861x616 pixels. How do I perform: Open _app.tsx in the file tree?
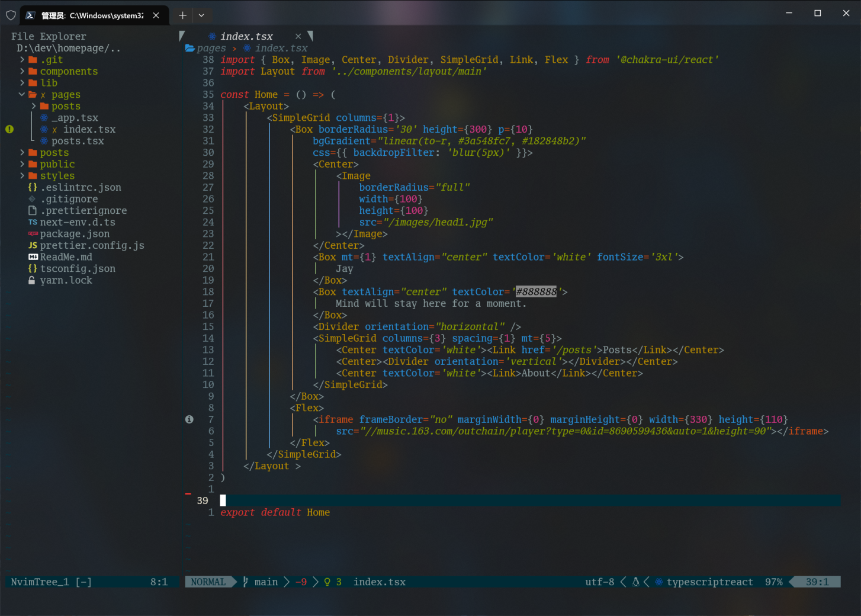75,118
